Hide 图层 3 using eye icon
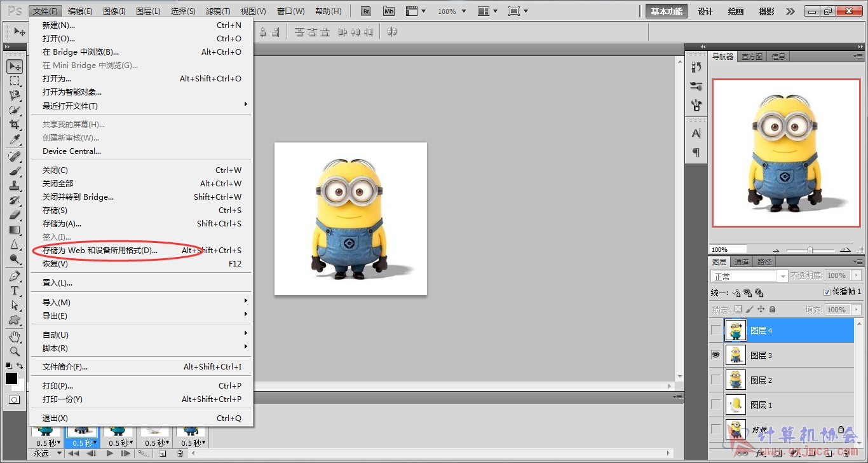This screenshot has width=868, height=463. coord(716,356)
